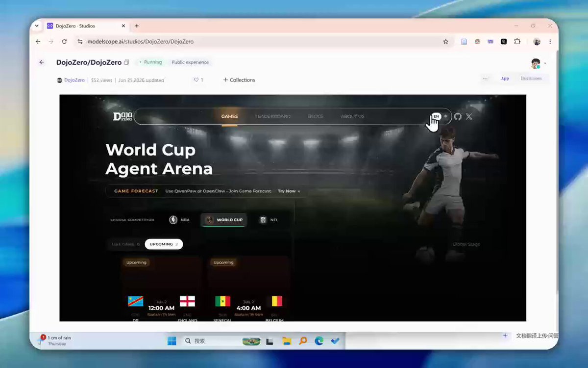Open the Chrome three-dot menu
The image size is (588, 368).
click(550, 42)
